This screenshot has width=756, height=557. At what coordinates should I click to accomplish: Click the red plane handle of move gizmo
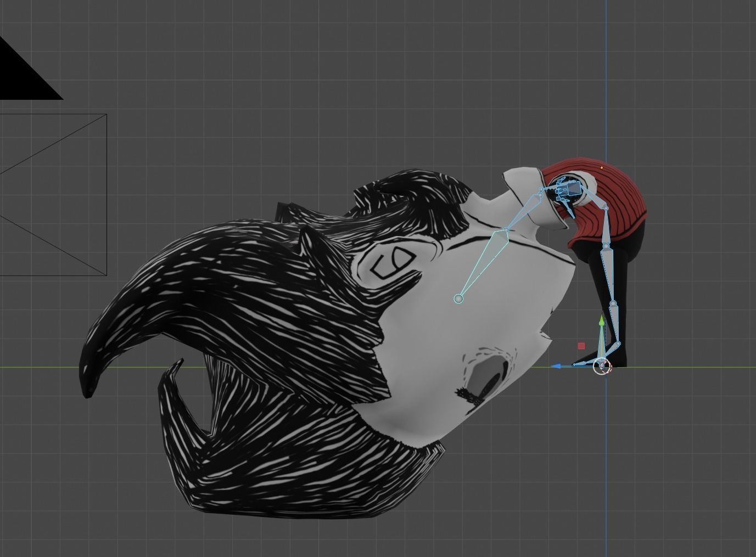581,346
